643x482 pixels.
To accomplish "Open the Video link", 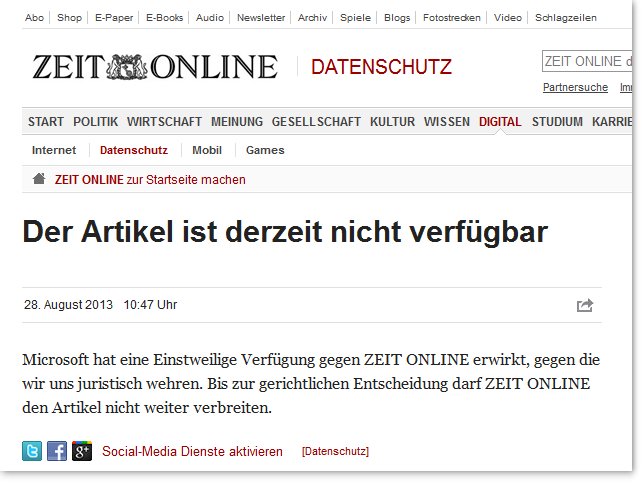I will pyautogui.click(x=508, y=18).
